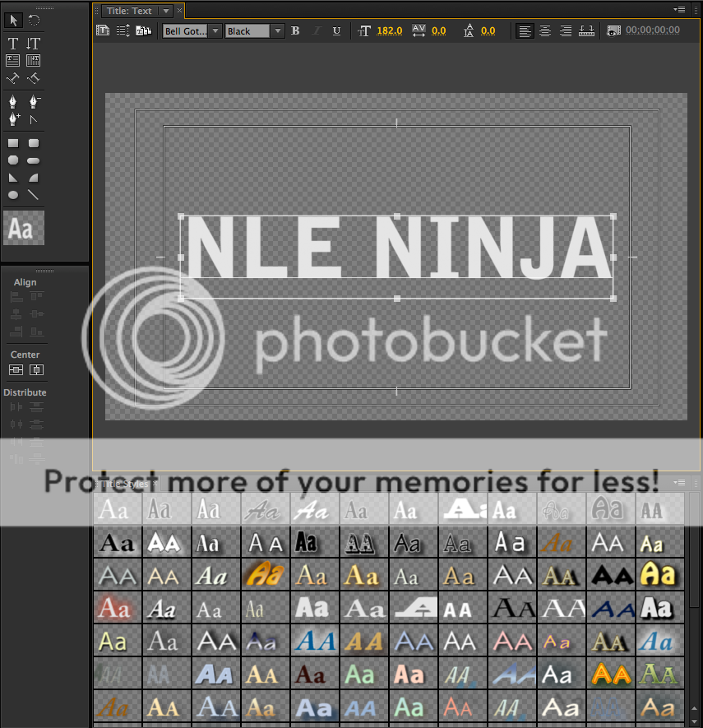The width and height of the screenshot is (703, 728).
Task: Pick the Line tool
Action: [x=33, y=194]
